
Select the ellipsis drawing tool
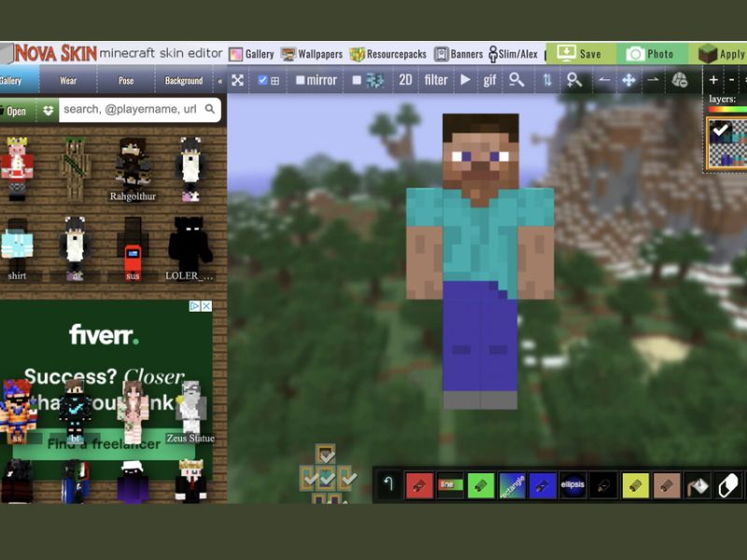coord(572,485)
